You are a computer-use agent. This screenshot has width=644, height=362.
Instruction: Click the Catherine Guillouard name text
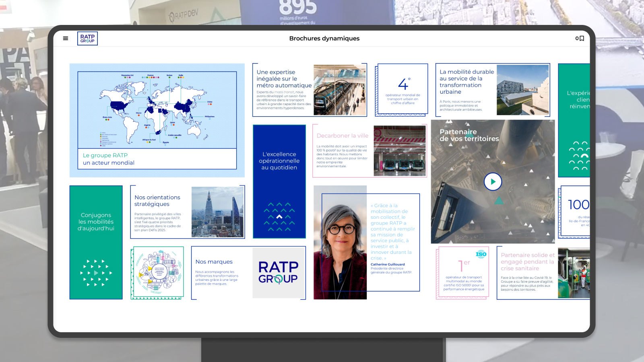point(388,265)
